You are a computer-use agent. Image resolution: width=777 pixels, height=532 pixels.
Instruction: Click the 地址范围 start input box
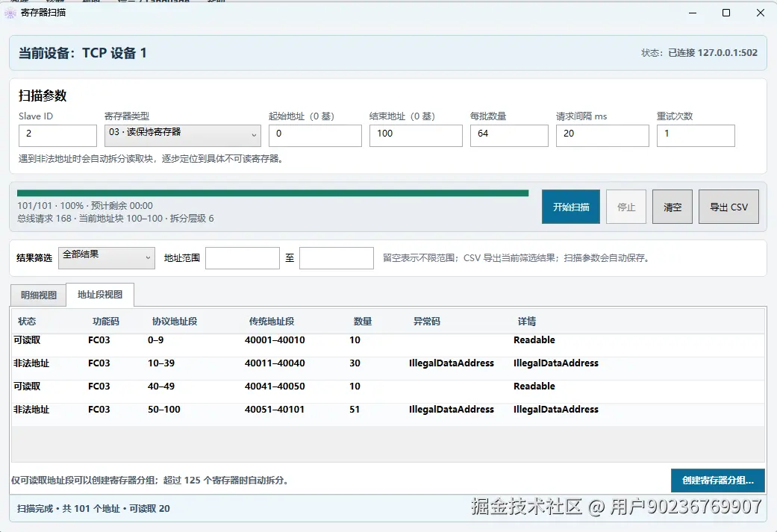(243, 258)
